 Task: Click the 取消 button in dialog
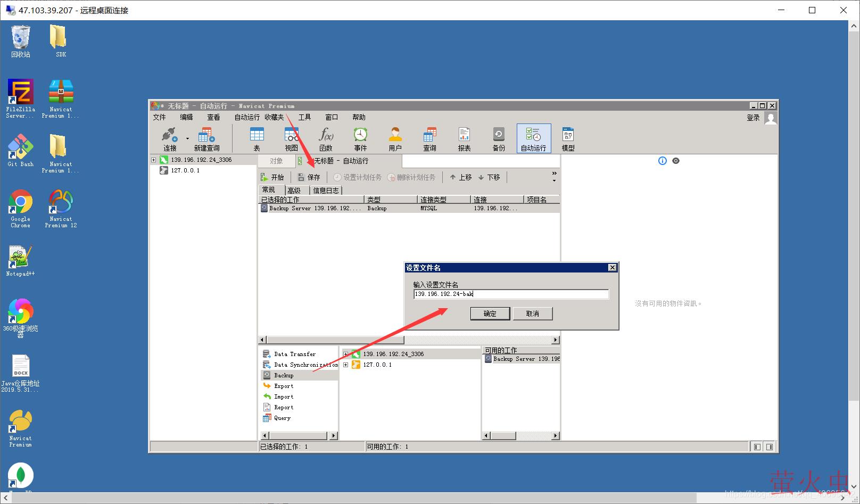coord(532,313)
